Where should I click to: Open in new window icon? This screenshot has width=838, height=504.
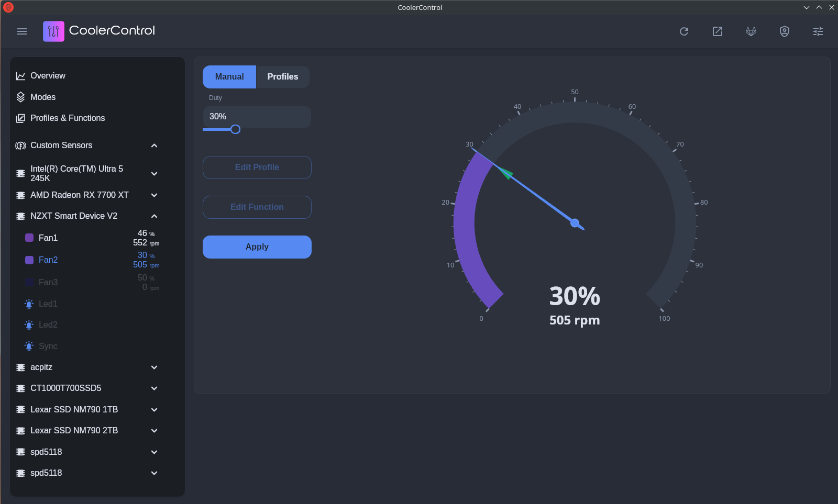[x=718, y=31]
